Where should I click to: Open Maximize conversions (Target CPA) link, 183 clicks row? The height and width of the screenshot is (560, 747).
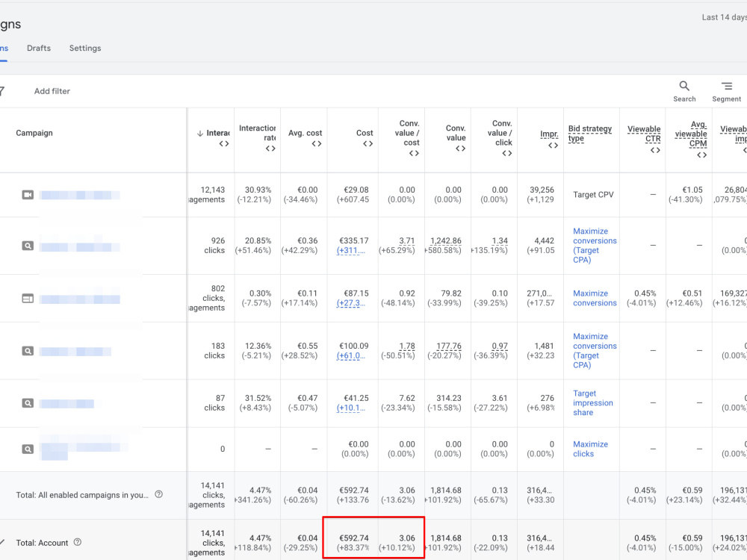coord(595,351)
